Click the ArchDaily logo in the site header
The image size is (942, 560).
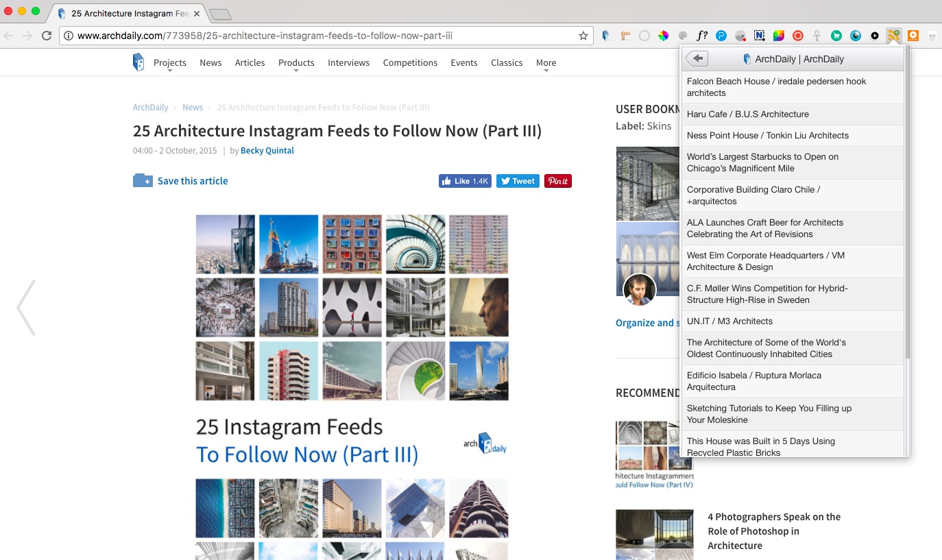coord(138,62)
